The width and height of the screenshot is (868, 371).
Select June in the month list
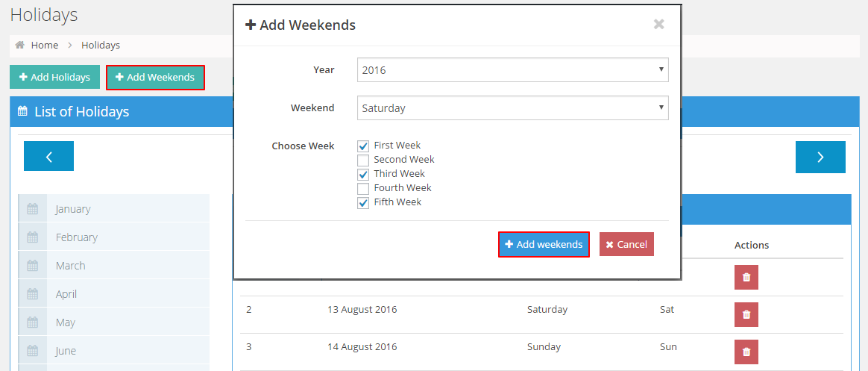coord(66,351)
